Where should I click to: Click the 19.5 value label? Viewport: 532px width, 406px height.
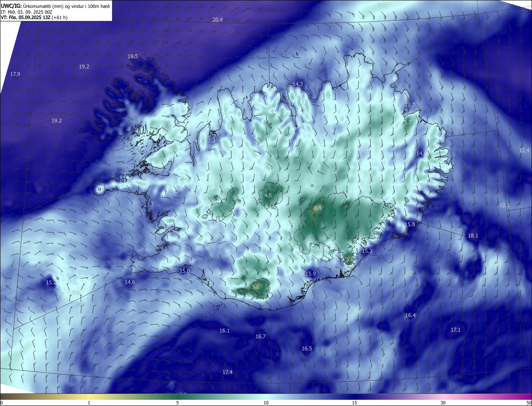(x=133, y=56)
